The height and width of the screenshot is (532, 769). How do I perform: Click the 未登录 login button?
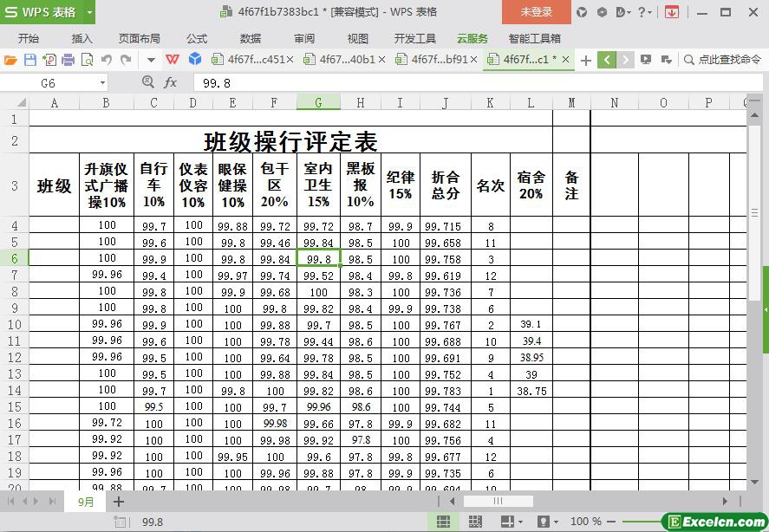coord(536,12)
